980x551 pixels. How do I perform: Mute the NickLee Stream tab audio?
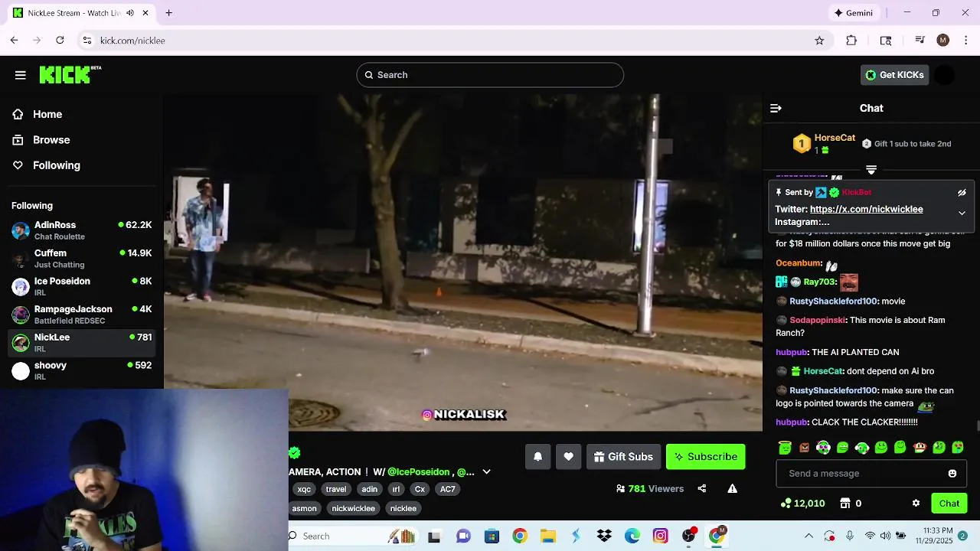click(130, 13)
